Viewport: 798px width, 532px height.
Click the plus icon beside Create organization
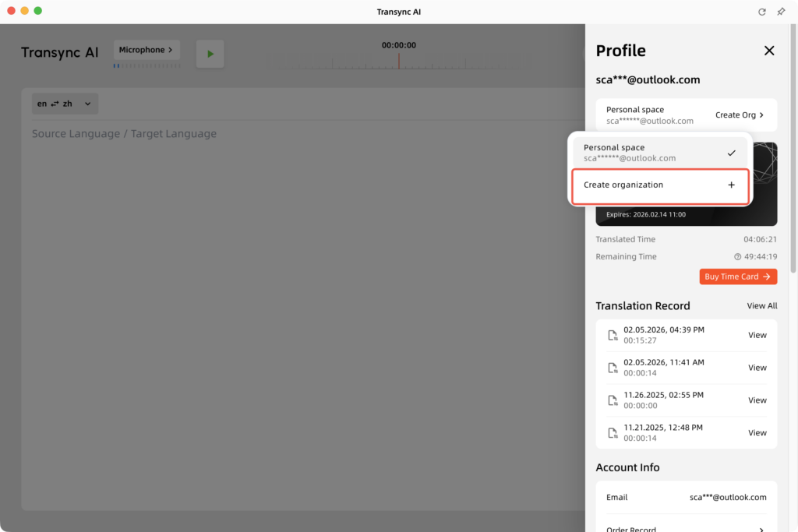731,185
